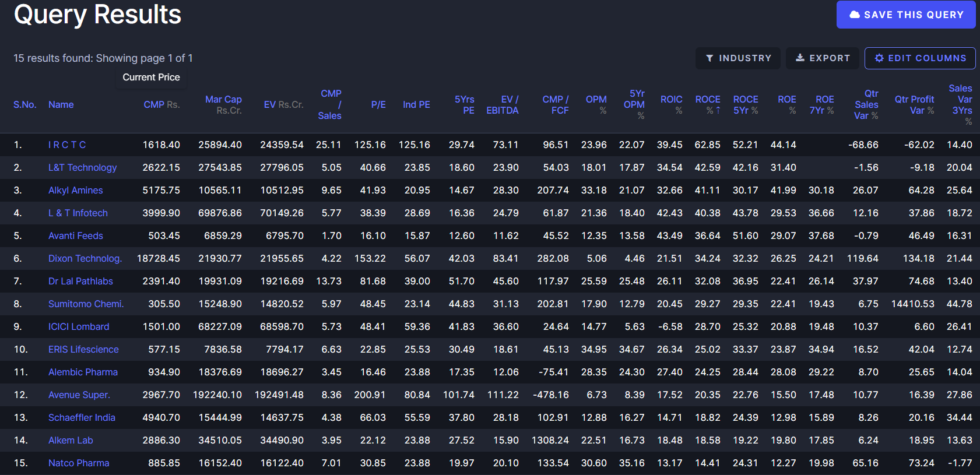Sort by OPM % column header

tap(596, 105)
